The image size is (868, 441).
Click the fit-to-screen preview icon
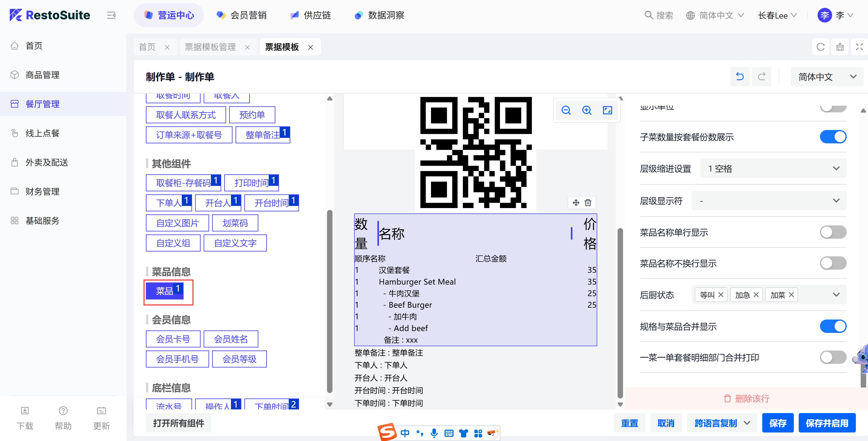(x=607, y=111)
